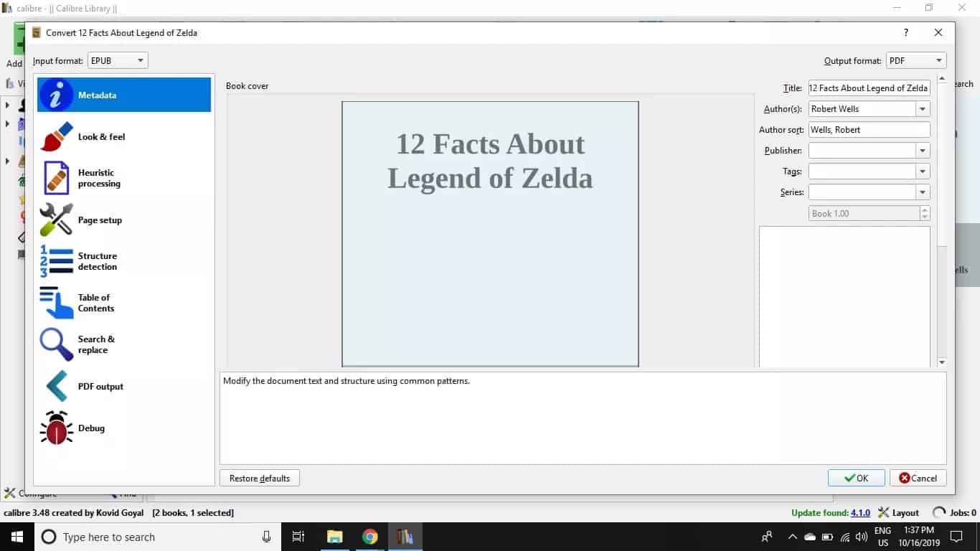Click the Windows search box

tap(156, 537)
